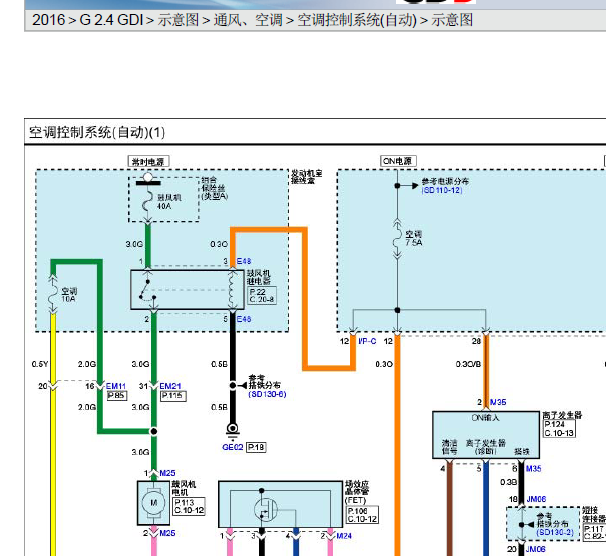The width and height of the screenshot is (606, 556).
Task: Click M25 connector label at motor pin 2
Action: tap(167, 533)
